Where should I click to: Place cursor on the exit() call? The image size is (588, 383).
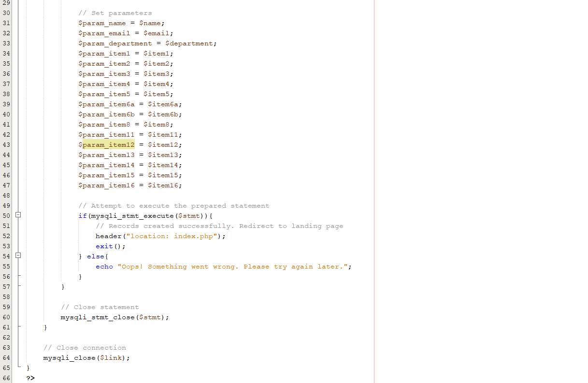pos(107,246)
